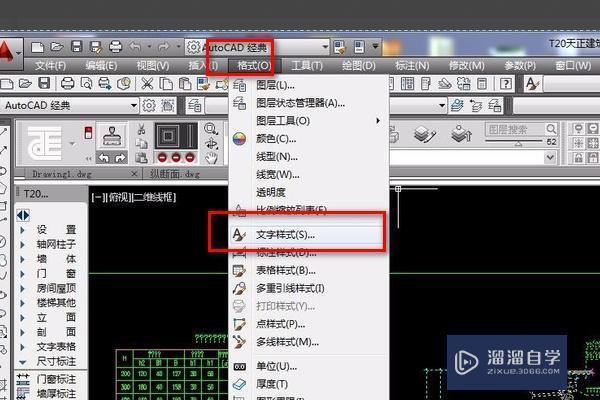Open the 绘图(D) menu
The image size is (600, 400).
pos(359,66)
